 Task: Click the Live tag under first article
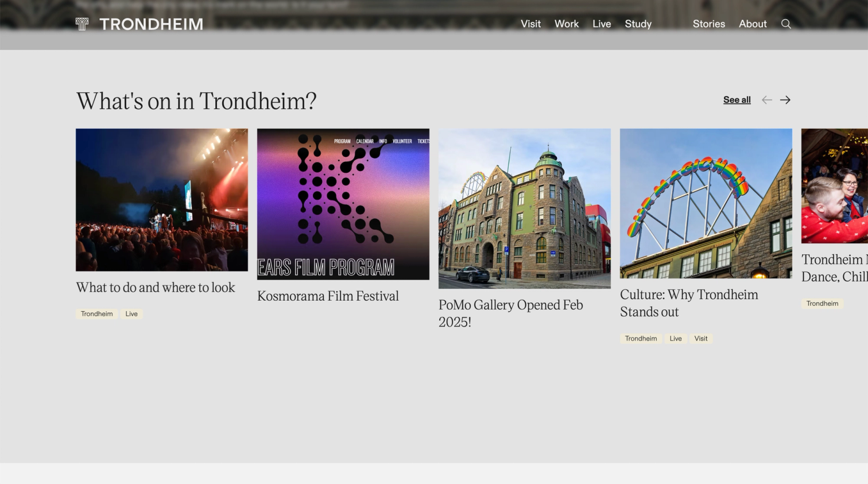(131, 313)
